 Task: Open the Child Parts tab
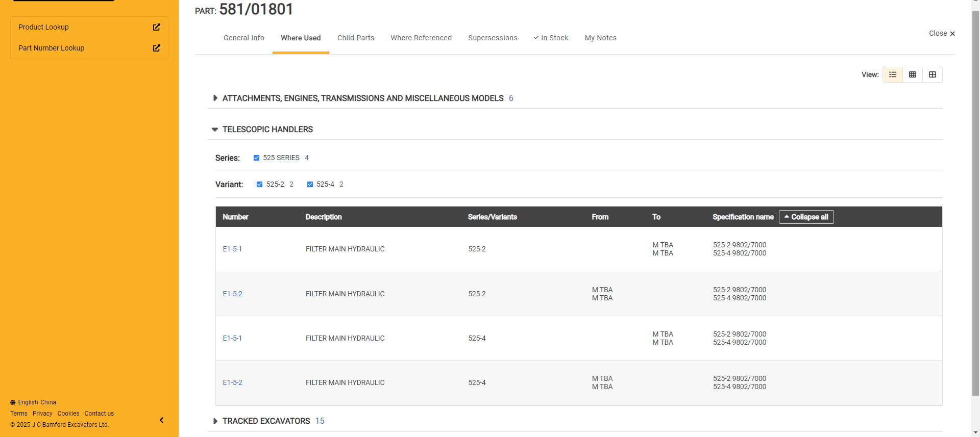(x=356, y=38)
